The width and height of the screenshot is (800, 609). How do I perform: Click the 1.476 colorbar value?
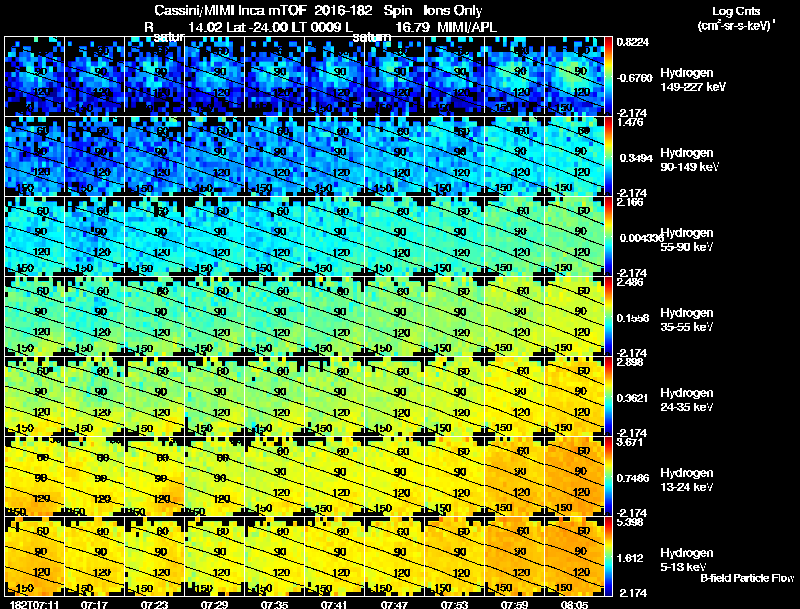(630, 122)
